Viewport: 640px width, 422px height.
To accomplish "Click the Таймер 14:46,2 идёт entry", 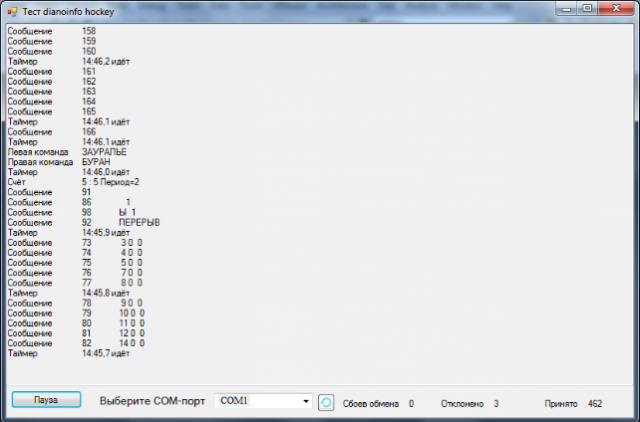I will pos(69,62).
